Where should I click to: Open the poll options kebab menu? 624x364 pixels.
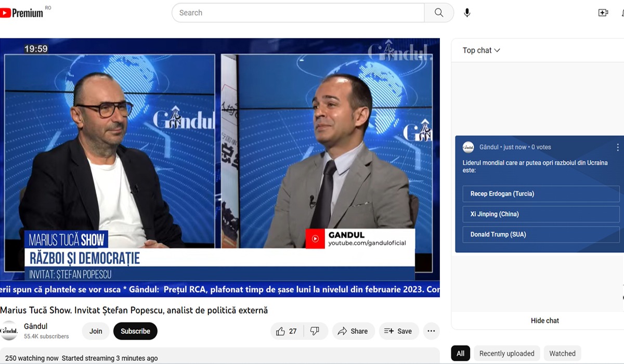pos(618,147)
